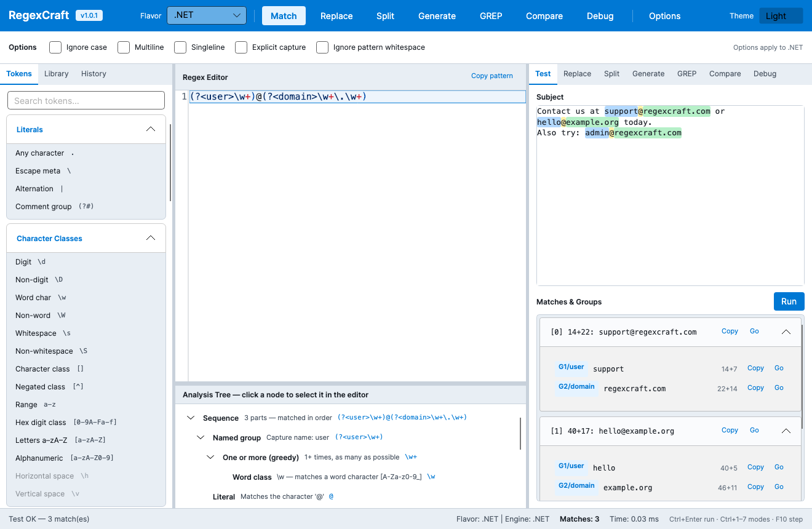
Task: Copy match [0] support@regexcraft.com
Action: tap(730, 331)
